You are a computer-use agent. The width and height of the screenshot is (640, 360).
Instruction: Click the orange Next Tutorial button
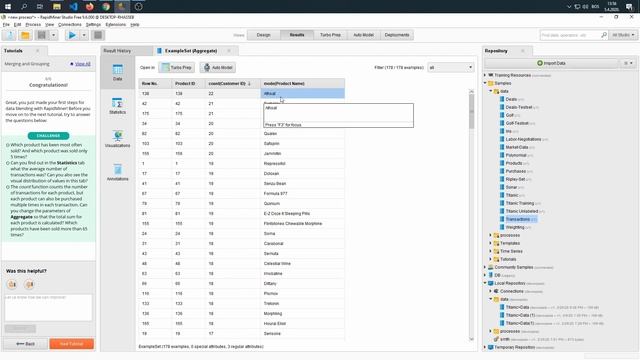(71, 344)
